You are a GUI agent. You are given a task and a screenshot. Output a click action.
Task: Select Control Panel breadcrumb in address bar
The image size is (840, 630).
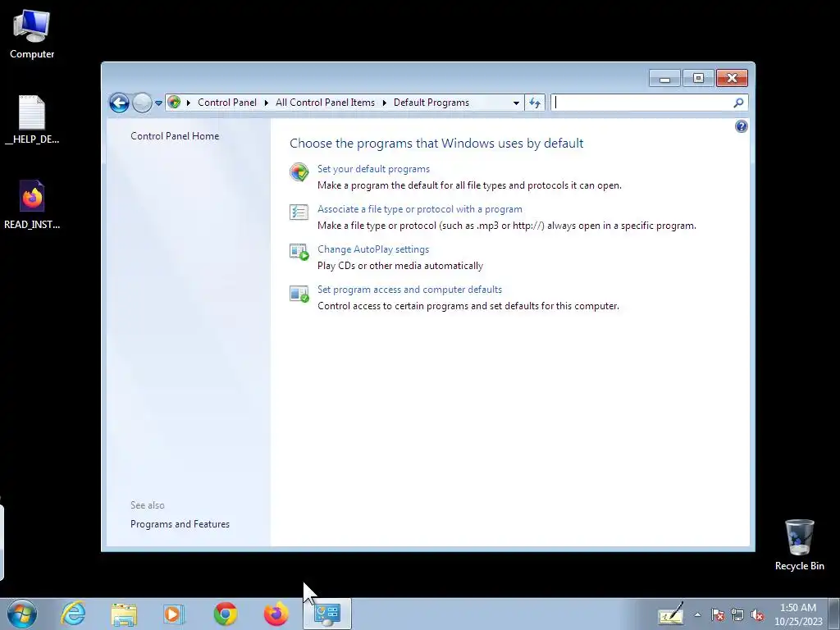[227, 103]
